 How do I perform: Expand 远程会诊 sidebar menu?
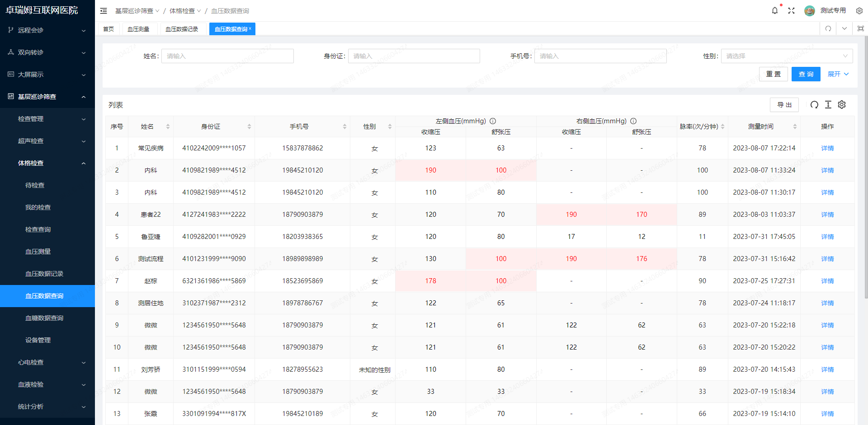pyautogui.click(x=47, y=30)
